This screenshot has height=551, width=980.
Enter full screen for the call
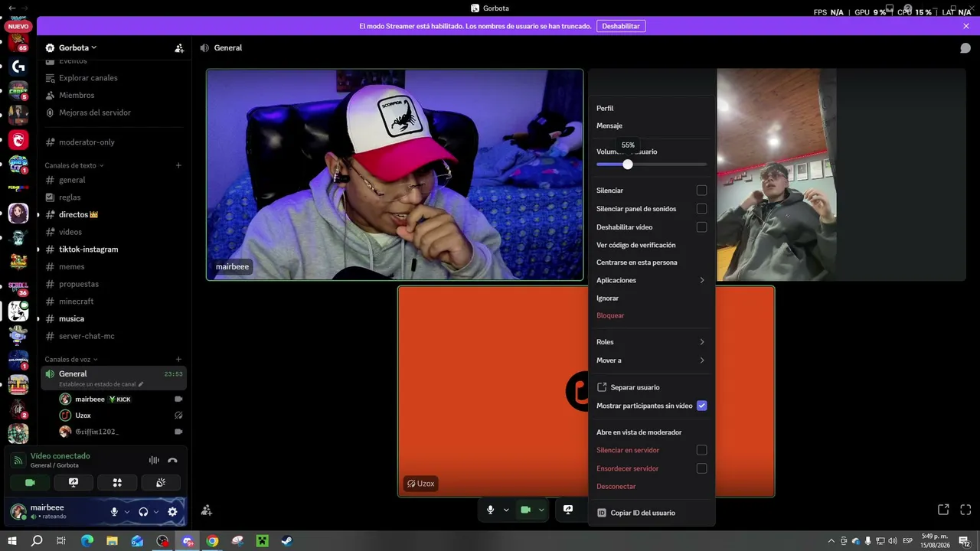(965, 510)
